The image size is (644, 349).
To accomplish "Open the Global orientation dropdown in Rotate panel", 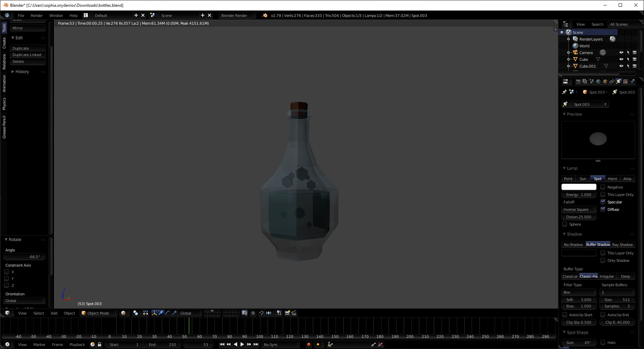I will pyautogui.click(x=24, y=300).
